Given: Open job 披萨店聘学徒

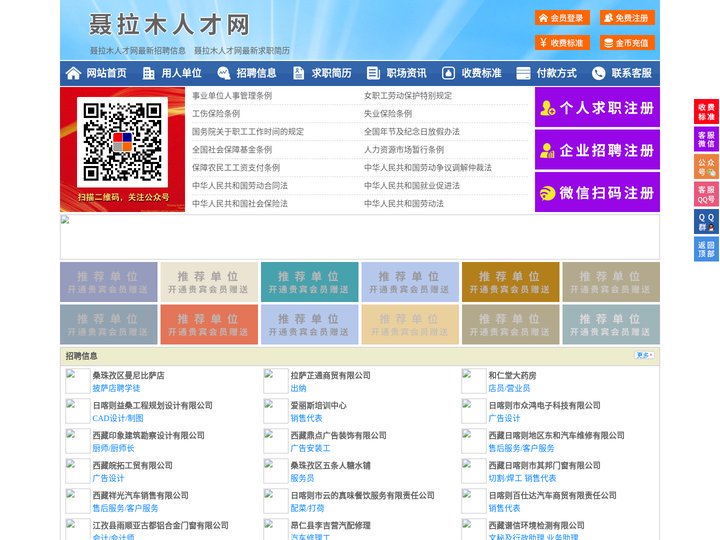Looking at the screenshot, I should point(116,388).
